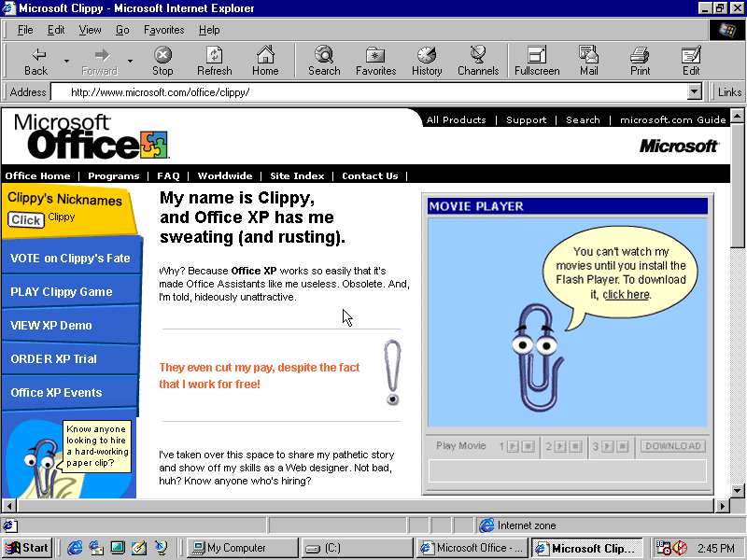Open Programs in the navigation bar

click(x=113, y=175)
